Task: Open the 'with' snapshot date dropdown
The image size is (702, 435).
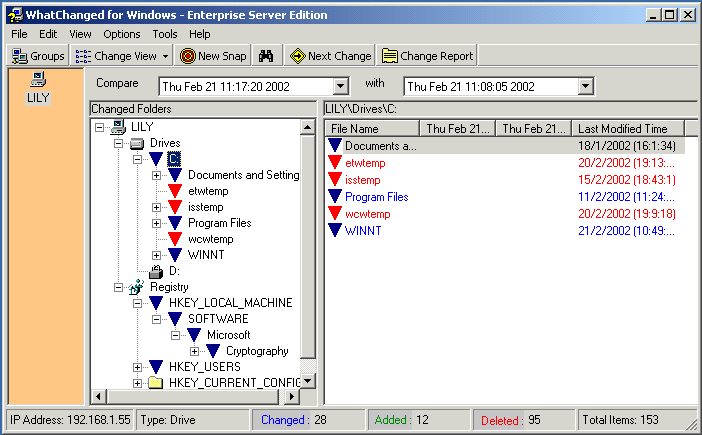Action: coord(586,86)
